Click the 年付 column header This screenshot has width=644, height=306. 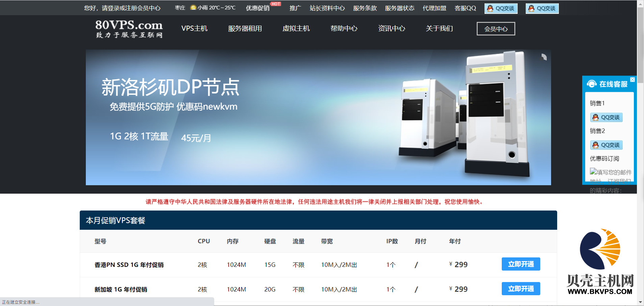click(x=455, y=241)
